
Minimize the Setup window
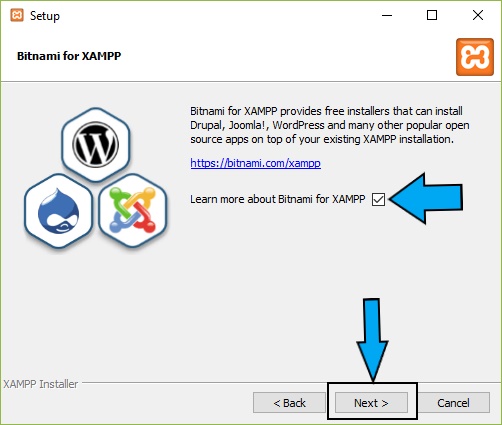387,15
